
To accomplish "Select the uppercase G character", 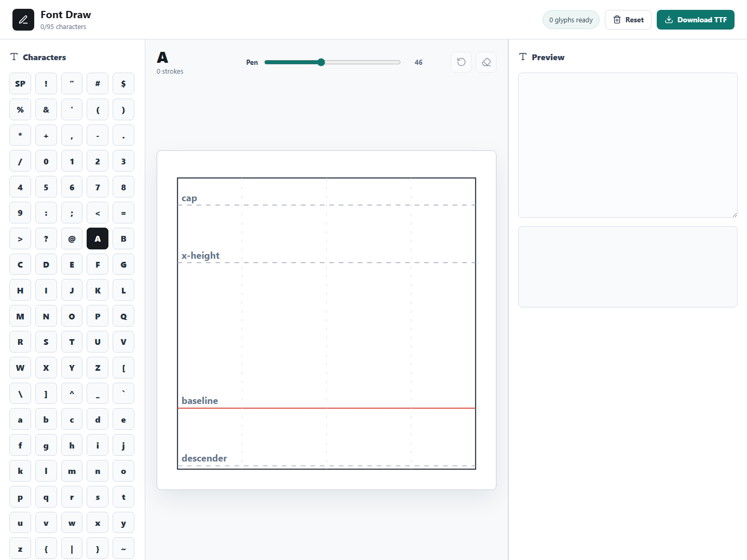I will (123, 264).
